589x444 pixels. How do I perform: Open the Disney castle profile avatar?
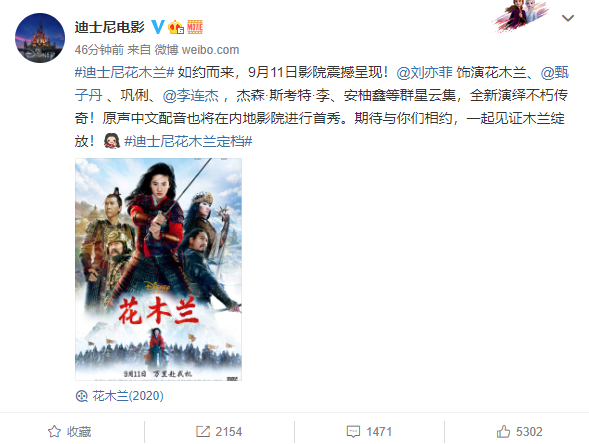[x=40, y=38]
